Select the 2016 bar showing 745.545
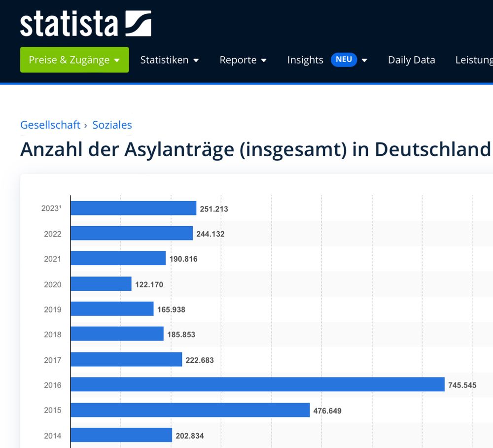Screen dimensions: 493x448 pos(256,385)
